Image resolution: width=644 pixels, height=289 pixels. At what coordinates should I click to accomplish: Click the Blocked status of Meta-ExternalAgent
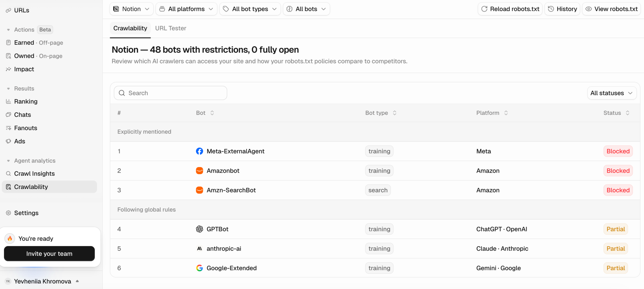point(618,151)
